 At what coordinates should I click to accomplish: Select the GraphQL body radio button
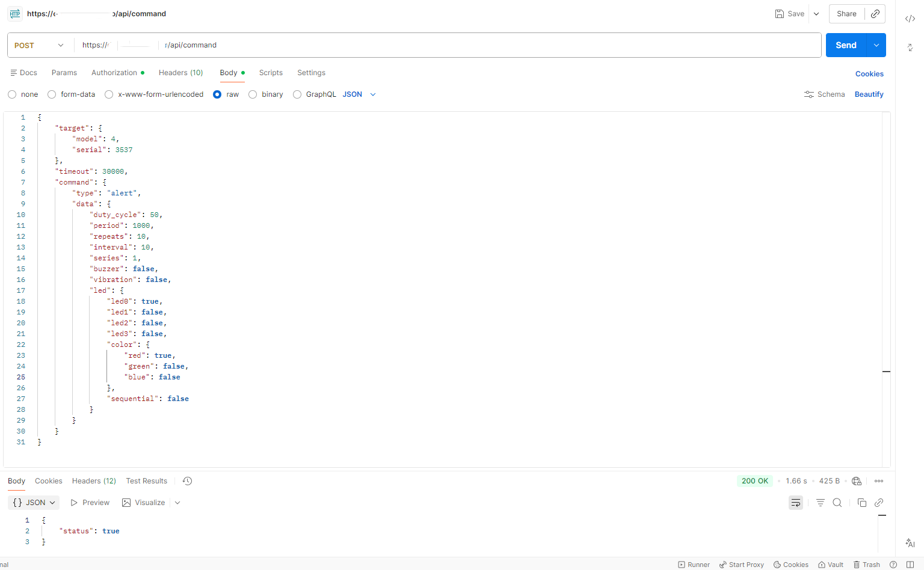[297, 94]
